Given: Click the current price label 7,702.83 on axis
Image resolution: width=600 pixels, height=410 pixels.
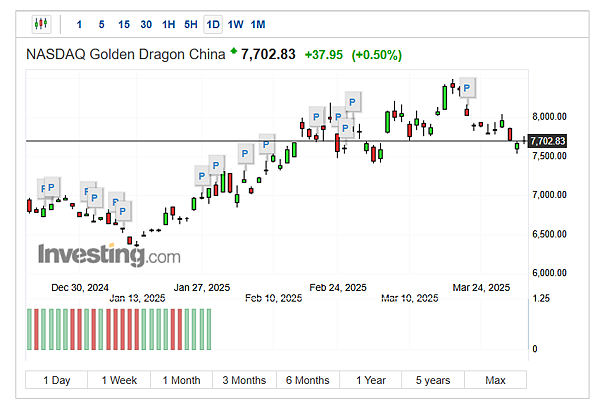Looking at the screenshot, I should click(547, 141).
